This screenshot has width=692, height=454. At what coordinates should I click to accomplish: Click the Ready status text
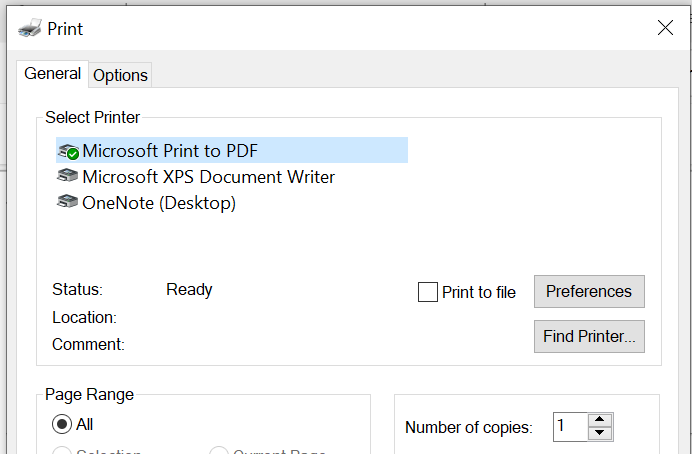click(189, 289)
